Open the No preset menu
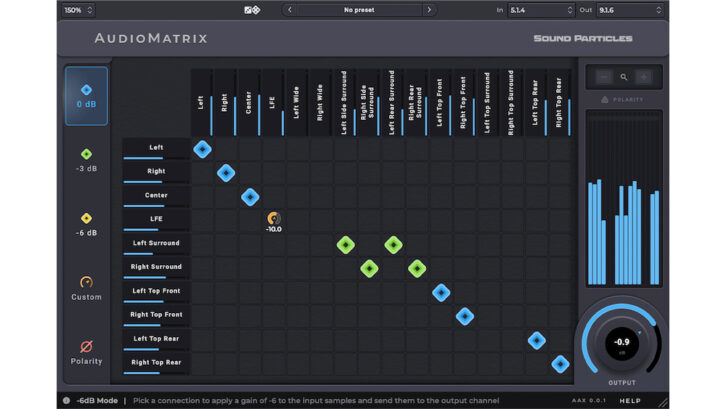Image resolution: width=726 pixels, height=409 pixels. tap(359, 10)
